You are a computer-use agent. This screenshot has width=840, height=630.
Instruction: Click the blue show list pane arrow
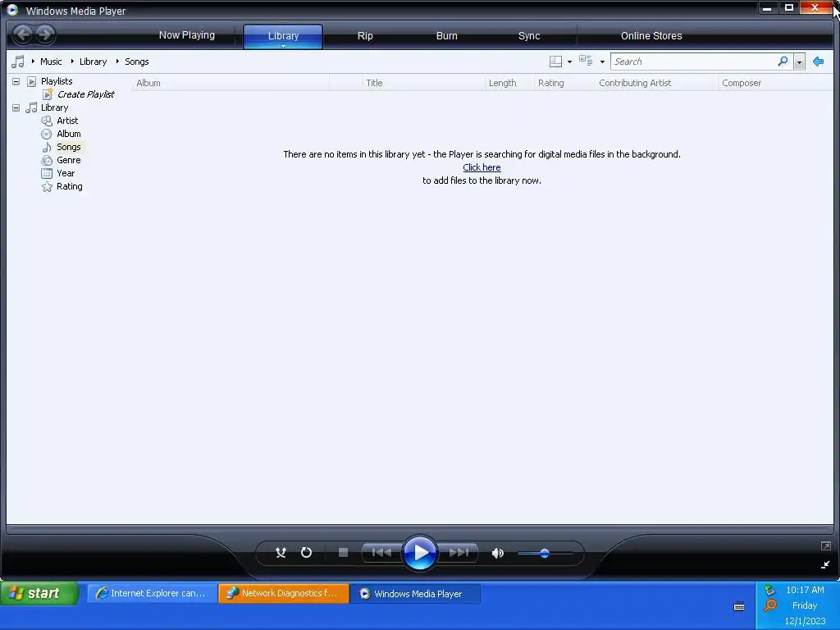click(818, 62)
